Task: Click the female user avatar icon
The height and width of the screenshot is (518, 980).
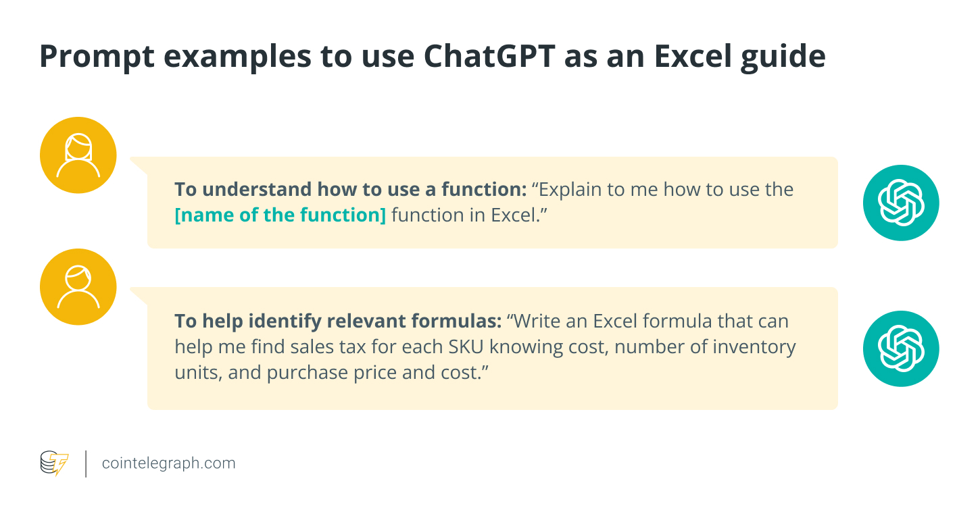Action: [78, 155]
